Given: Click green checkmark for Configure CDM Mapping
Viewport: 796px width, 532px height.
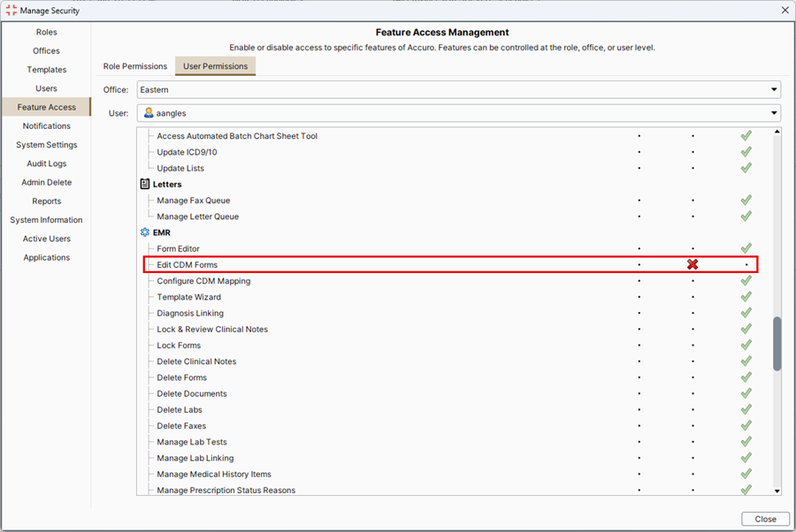Looking at the screenshot, I should tap(746, 281).
